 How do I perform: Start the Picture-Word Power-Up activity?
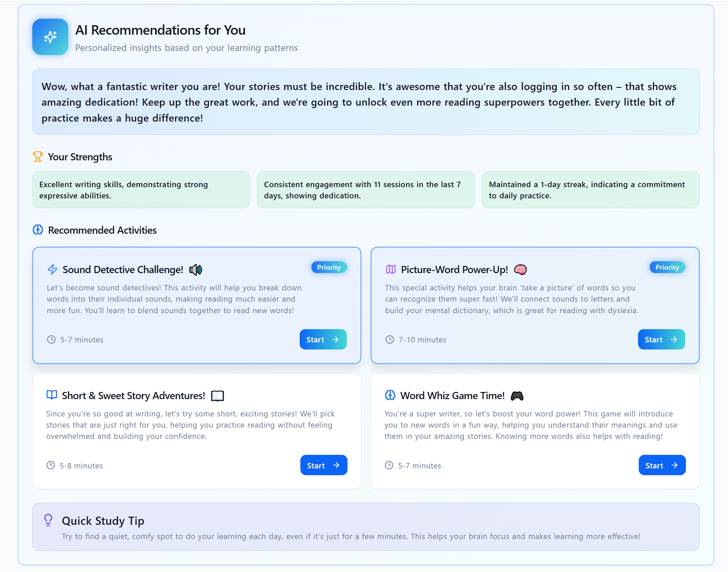point(661,339)
